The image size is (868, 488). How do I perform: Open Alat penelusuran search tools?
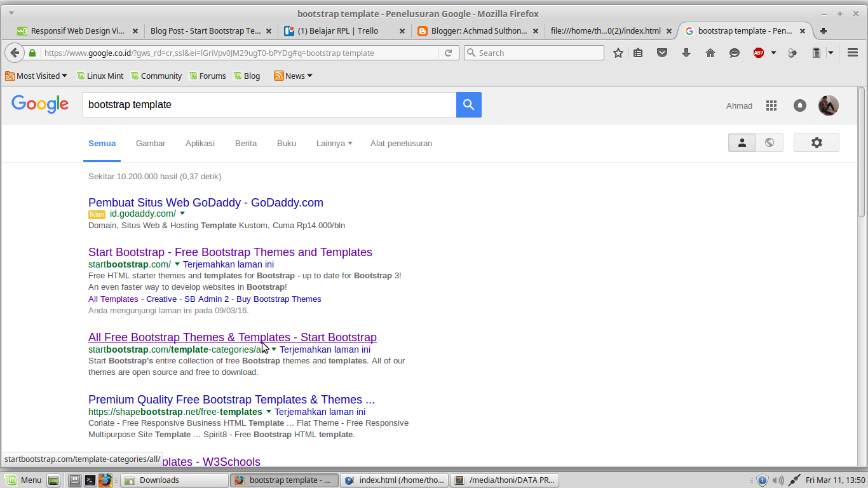(401, 144)
